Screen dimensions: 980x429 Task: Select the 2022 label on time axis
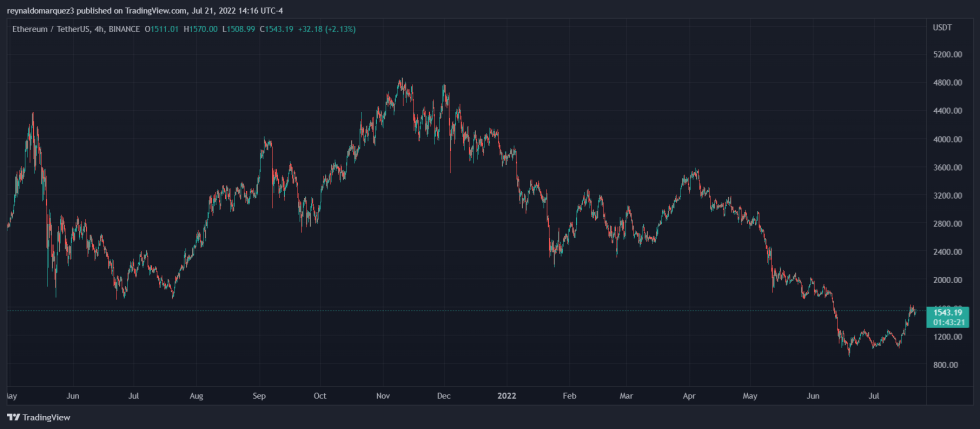click(509, 396)
